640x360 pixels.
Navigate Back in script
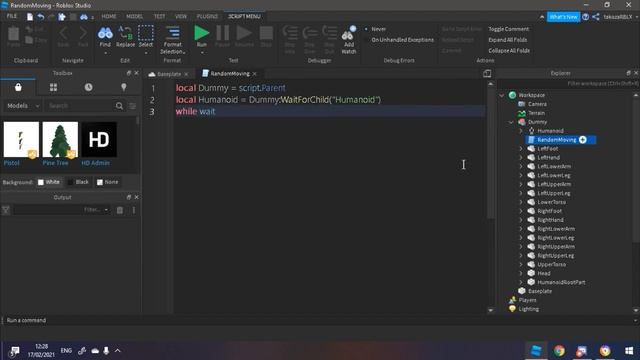tap(63, 37)
